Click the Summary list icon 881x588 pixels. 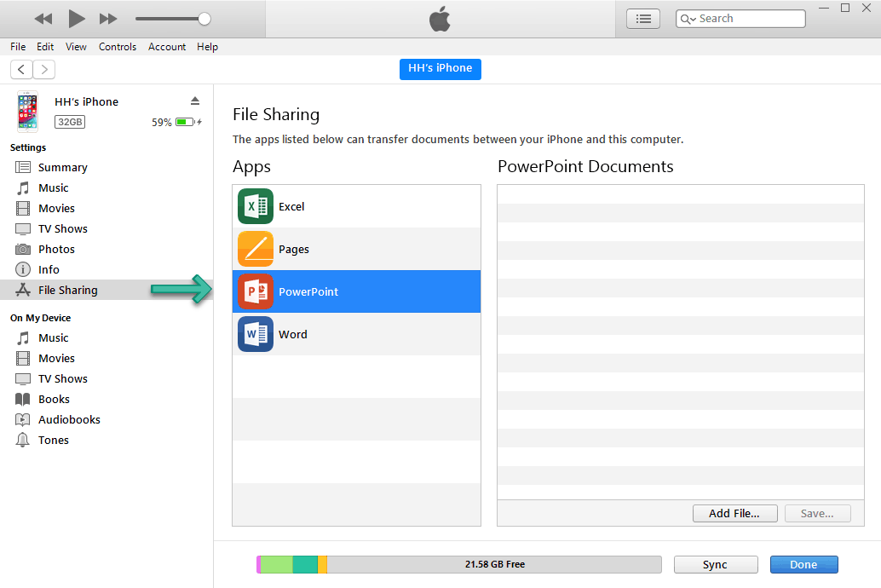(23, 168)
